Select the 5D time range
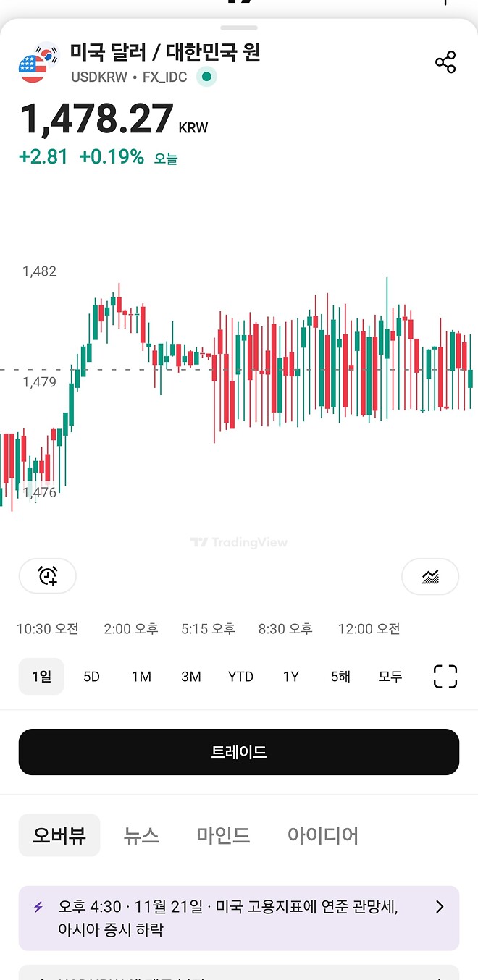The image size is (478, 980). pyautogui.click(x=91, y=677)
